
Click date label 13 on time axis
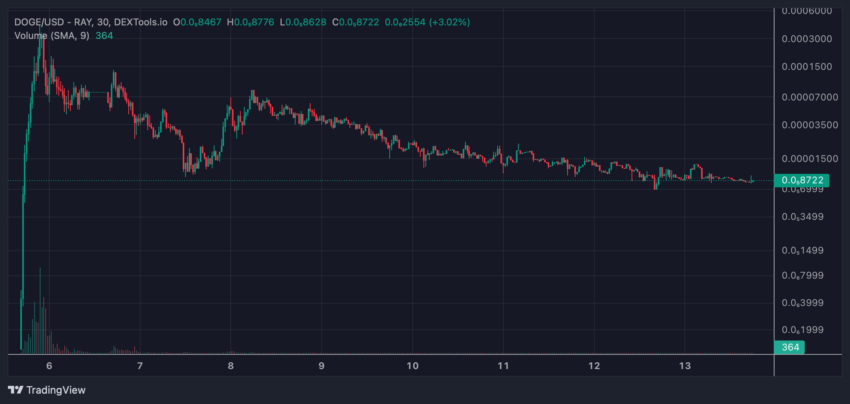point(685,365)
